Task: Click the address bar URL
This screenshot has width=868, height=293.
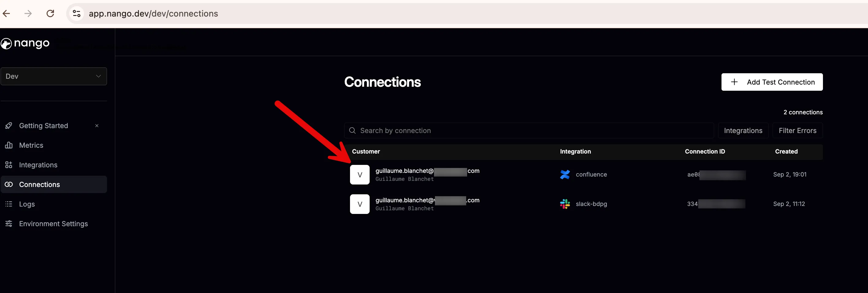Action: 153,13
